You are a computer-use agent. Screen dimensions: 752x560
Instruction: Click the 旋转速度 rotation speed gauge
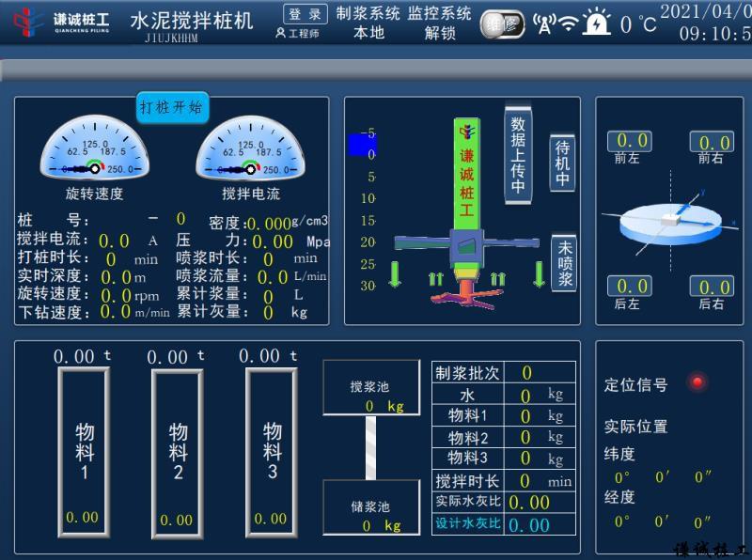pos(94,148)
